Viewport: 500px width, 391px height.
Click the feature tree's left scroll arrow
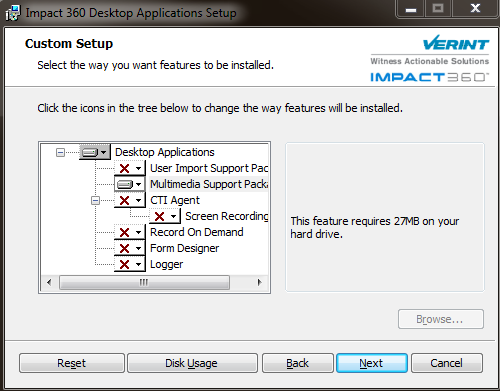[x=49, y=282]
